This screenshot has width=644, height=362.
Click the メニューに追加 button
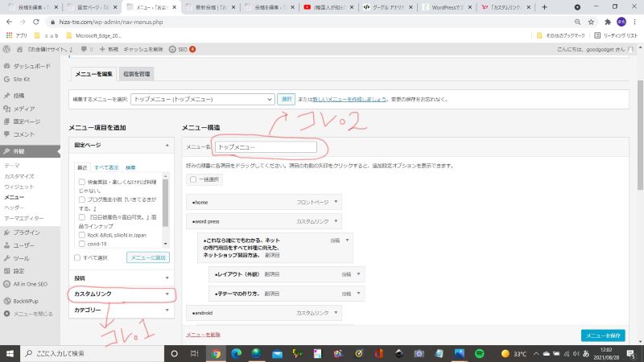coord(148,257)
